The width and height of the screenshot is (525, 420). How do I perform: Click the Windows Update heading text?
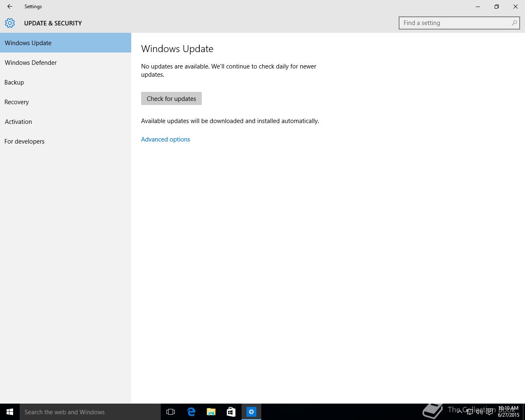pyautogui.click(x=177, y=49)
